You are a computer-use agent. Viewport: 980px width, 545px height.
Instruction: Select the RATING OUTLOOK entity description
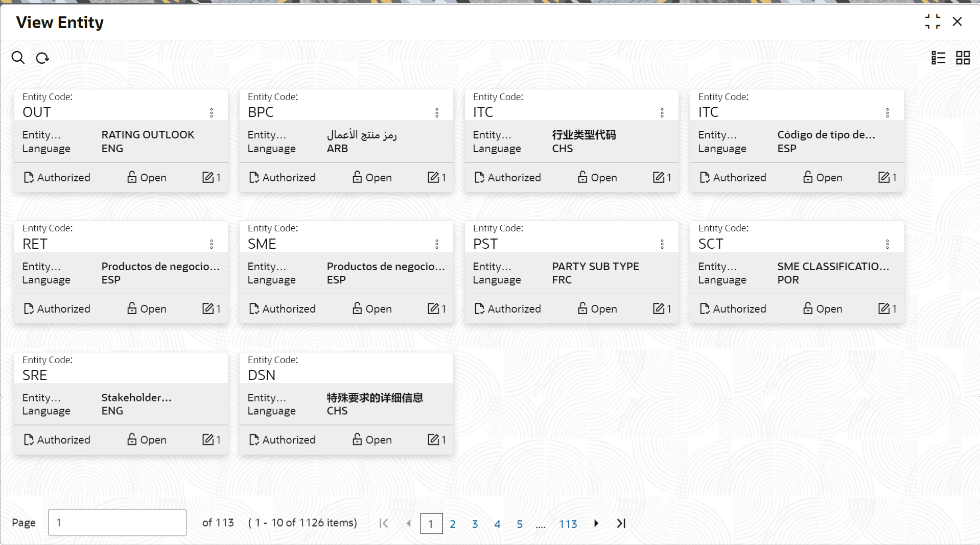click(x=148, y=134)
